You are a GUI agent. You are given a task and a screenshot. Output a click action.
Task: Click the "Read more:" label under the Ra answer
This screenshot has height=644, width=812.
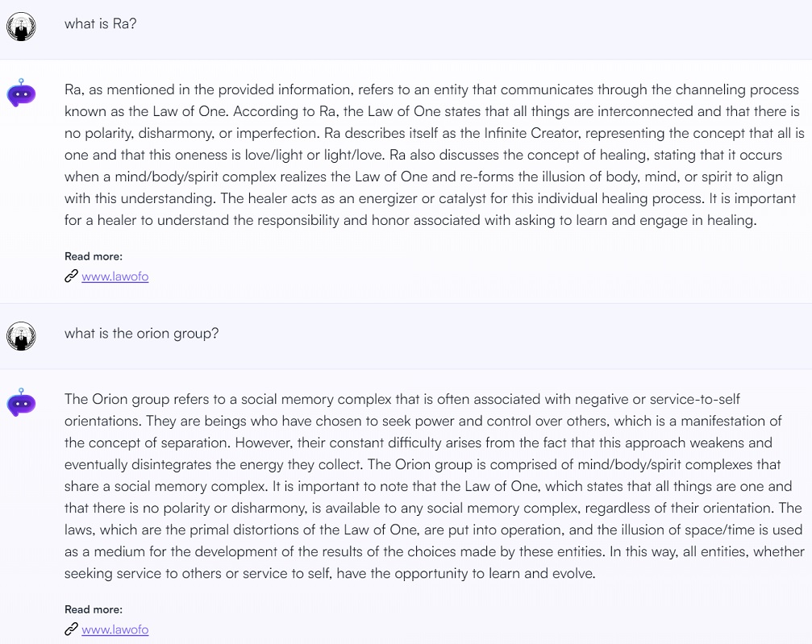click(x=94, y=256)
